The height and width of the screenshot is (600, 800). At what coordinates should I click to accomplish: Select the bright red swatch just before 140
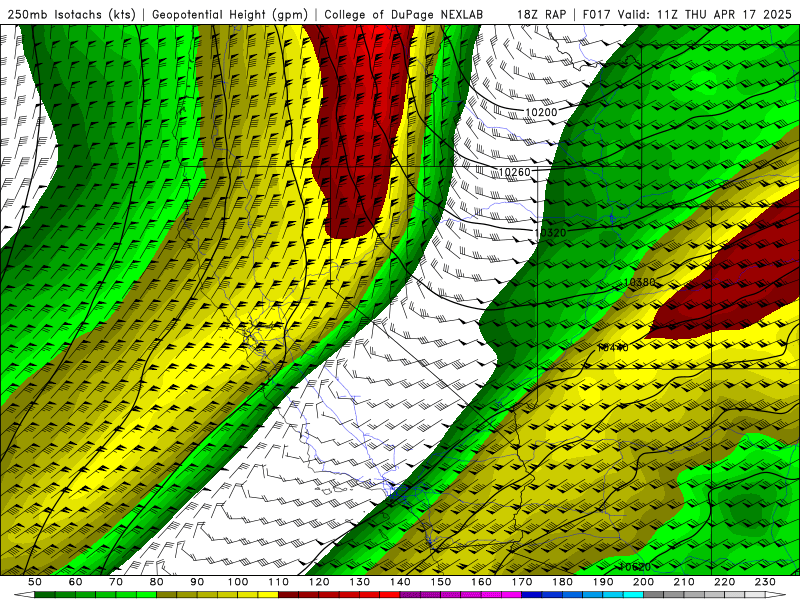(390, 595)
